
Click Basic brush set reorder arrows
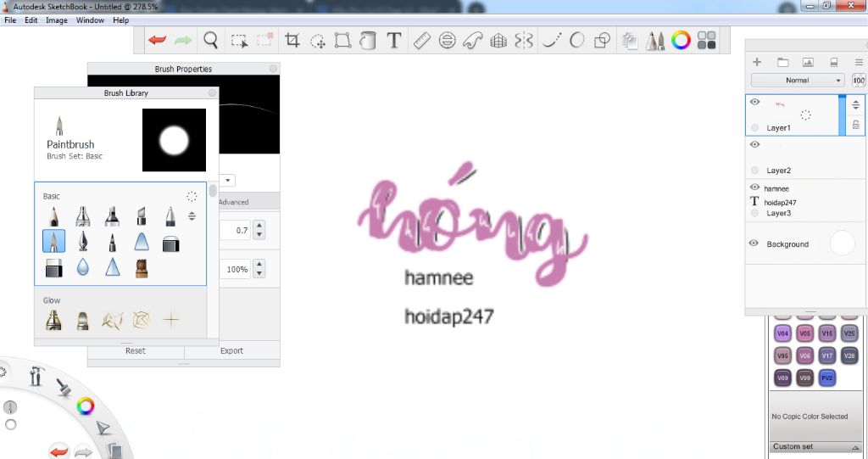[192, 216]
